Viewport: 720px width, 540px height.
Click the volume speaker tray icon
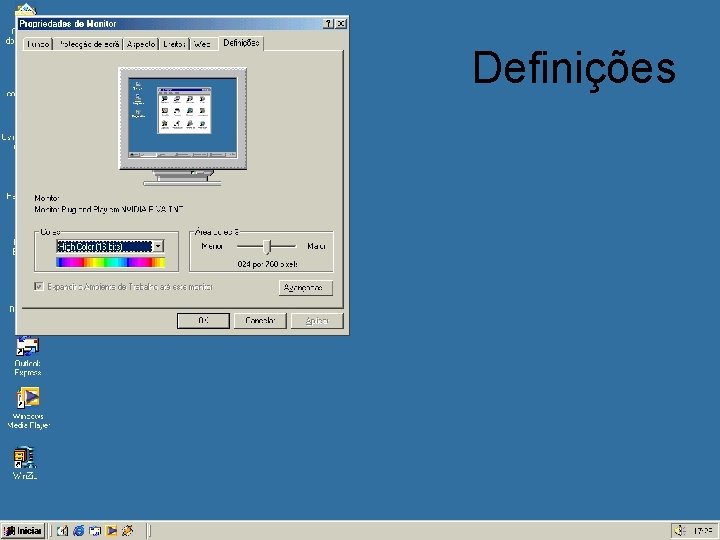click(x=680, y=531)
